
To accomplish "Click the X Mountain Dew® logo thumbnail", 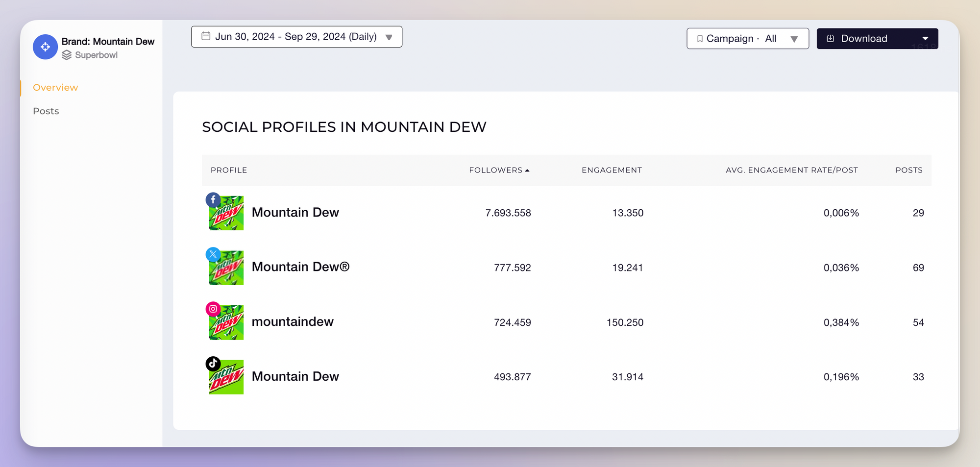I will point(226,268).
